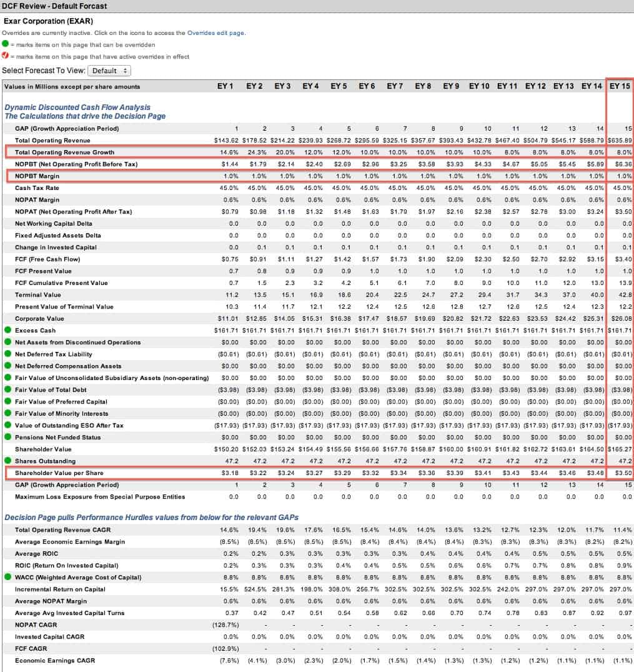Click the Average Avg Invested Capital Turns label
The image size is (634, 672).
[x=70, y=613]
